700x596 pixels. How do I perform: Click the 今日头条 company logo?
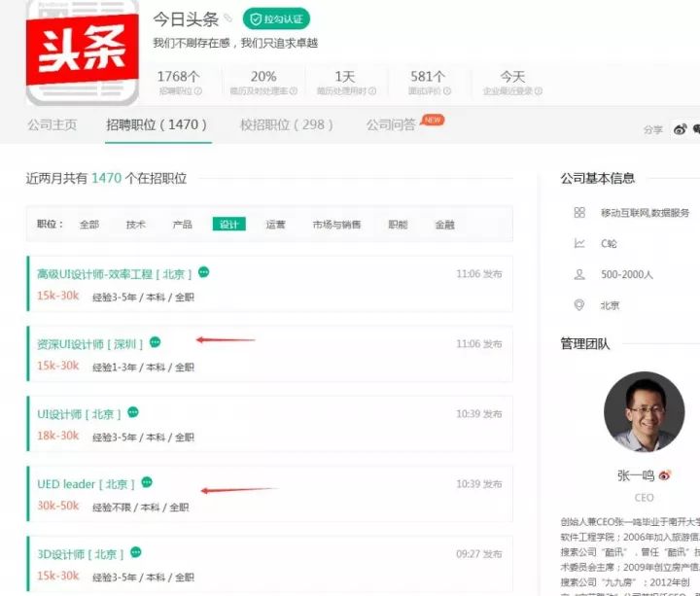83,53
